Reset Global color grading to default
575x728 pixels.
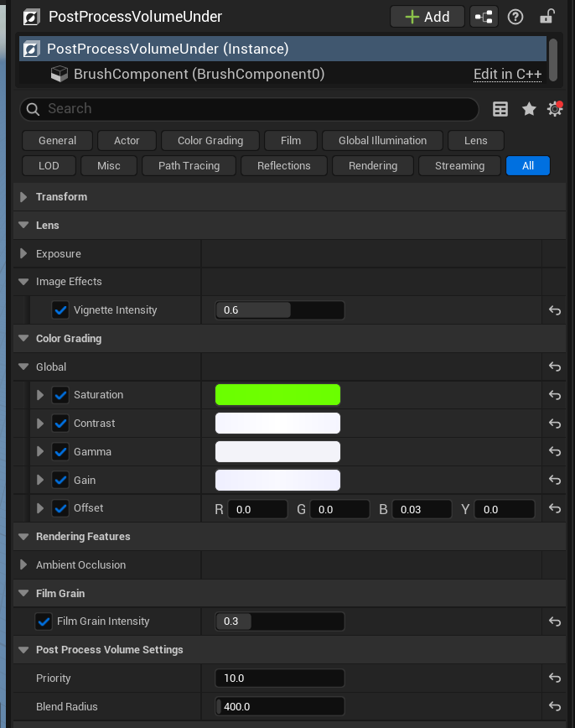[555, 367]
